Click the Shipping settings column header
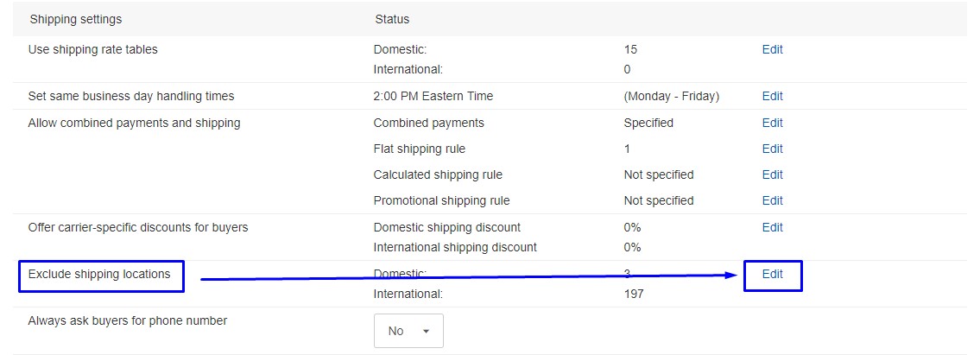Screen dimensions: 980x355 click(75, 19)
